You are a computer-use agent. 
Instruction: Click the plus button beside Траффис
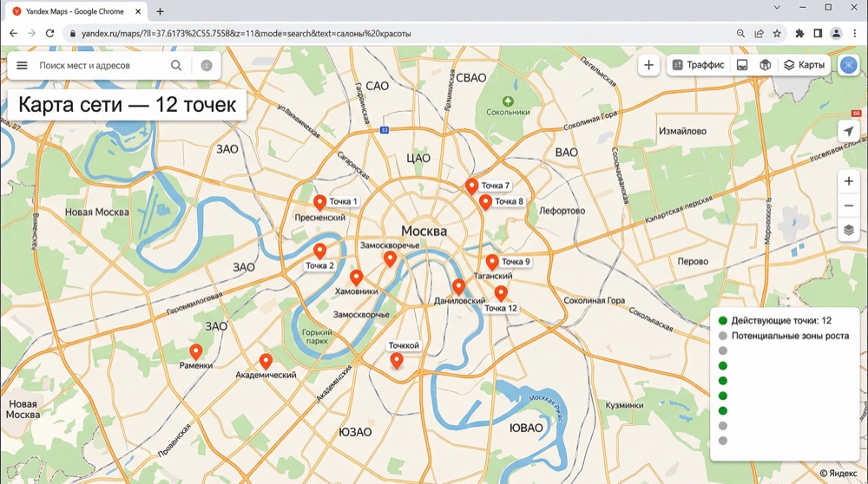[x=648, y=65]
